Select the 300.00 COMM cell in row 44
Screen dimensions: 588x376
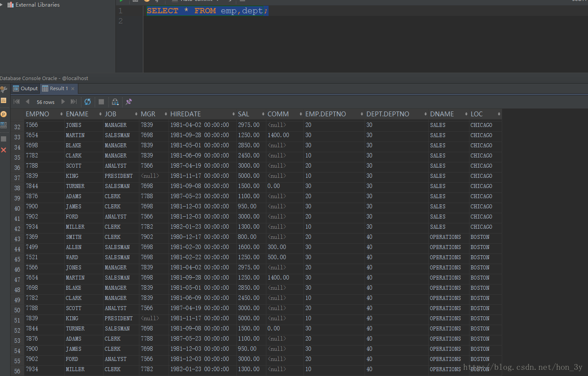(x=277, y=247)
